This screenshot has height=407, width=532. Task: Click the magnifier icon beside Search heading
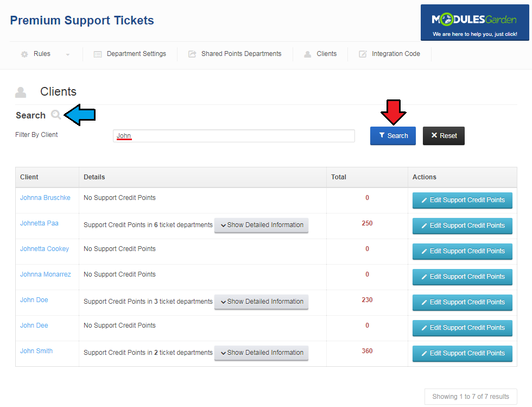(x=56, y=115)
